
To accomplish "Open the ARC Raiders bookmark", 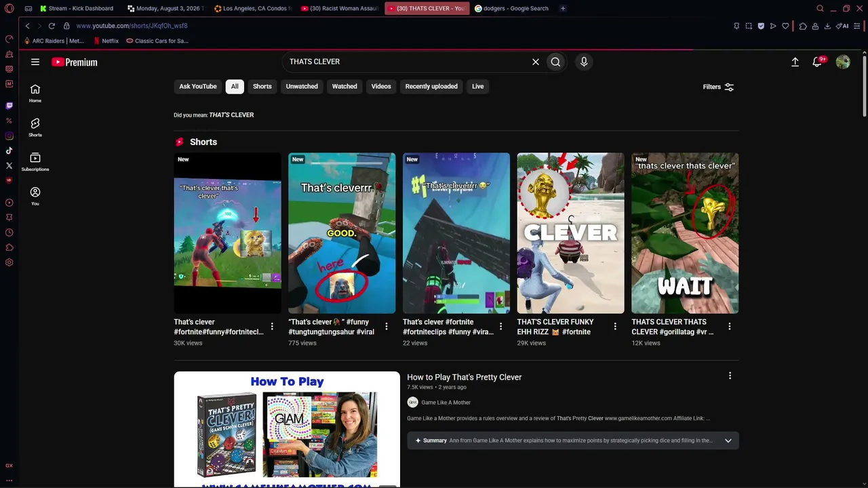I will coord(54,41).
